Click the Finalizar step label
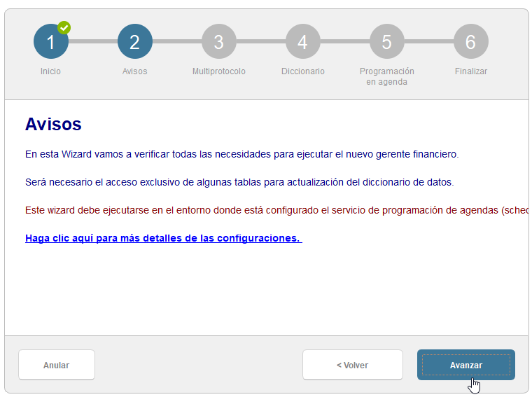This screenshot has width=532, height=397. point(471,71)
